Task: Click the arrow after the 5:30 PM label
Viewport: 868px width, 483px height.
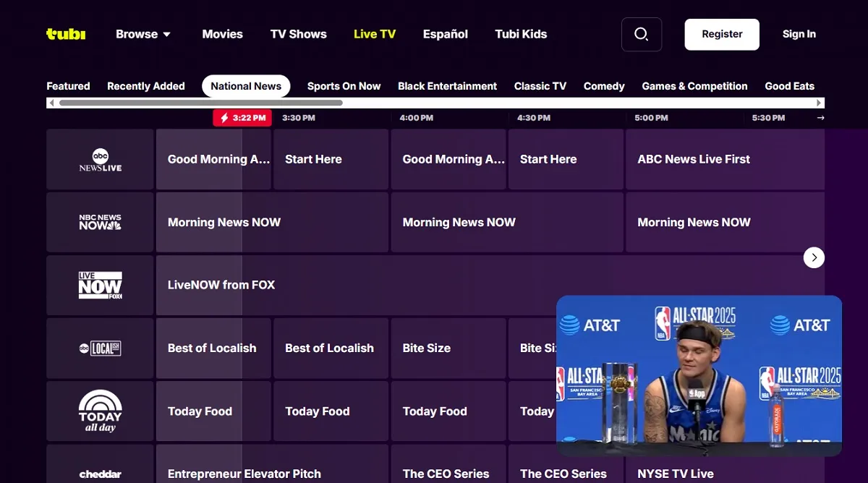Action: click(x=820, y=118)
